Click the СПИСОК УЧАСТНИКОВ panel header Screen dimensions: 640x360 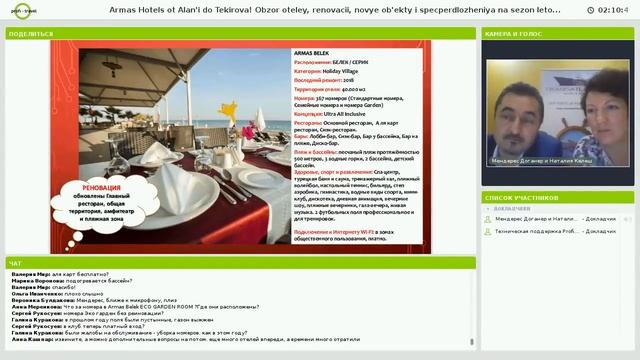tap(558, 198)
